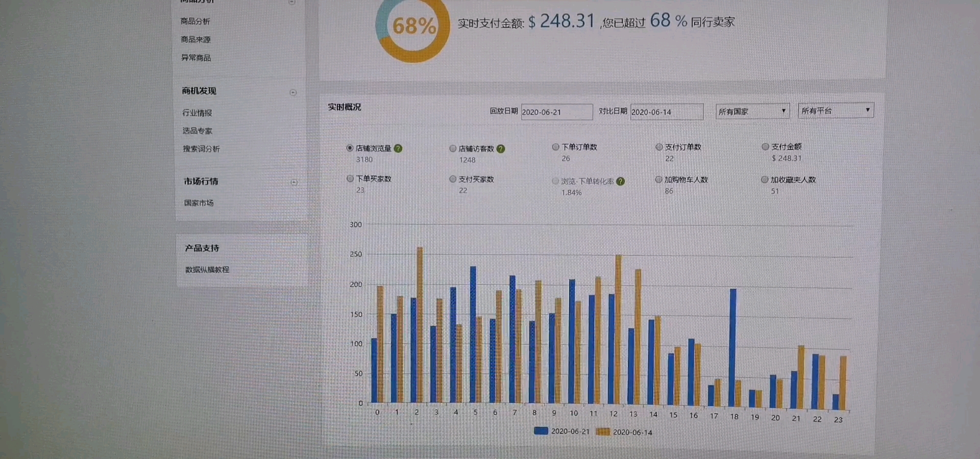
Task: Click the 1248 visitors value
Action: pos(467,160)
